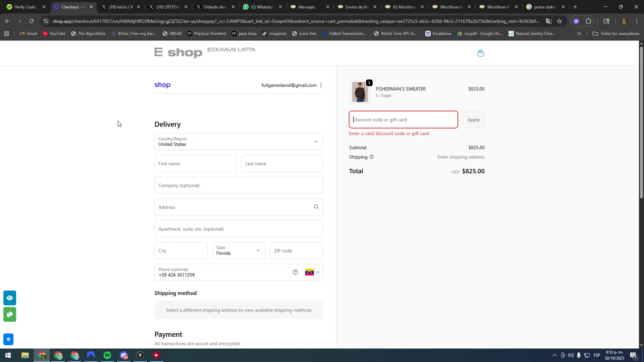This screenshot has height=362, width=644.
Task: Switch to WhatsApp tab
Action: tap(262, 7)
